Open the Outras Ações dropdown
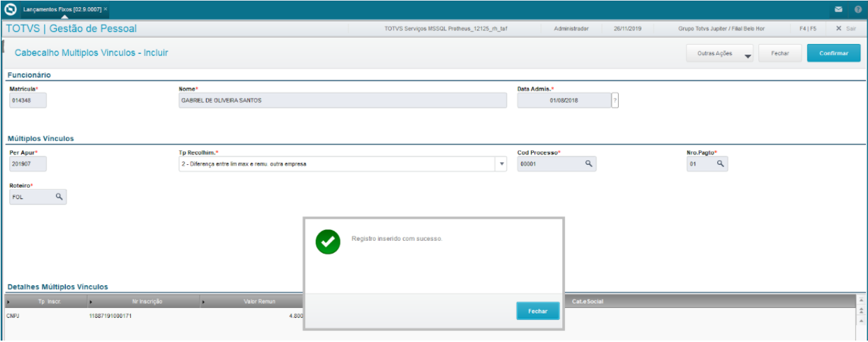868x342 pixels. coord(719,53)
